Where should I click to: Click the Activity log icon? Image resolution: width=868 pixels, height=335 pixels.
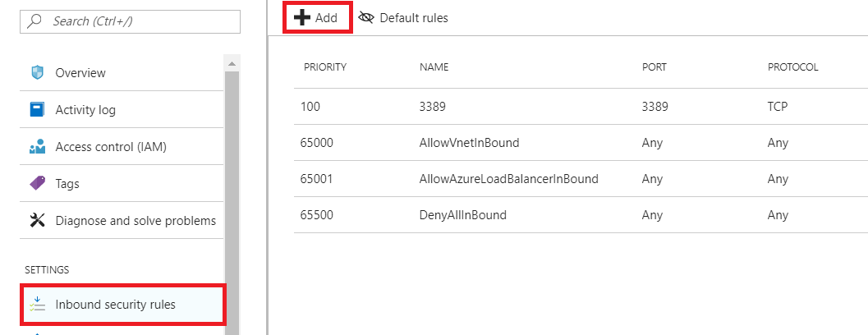37,109
